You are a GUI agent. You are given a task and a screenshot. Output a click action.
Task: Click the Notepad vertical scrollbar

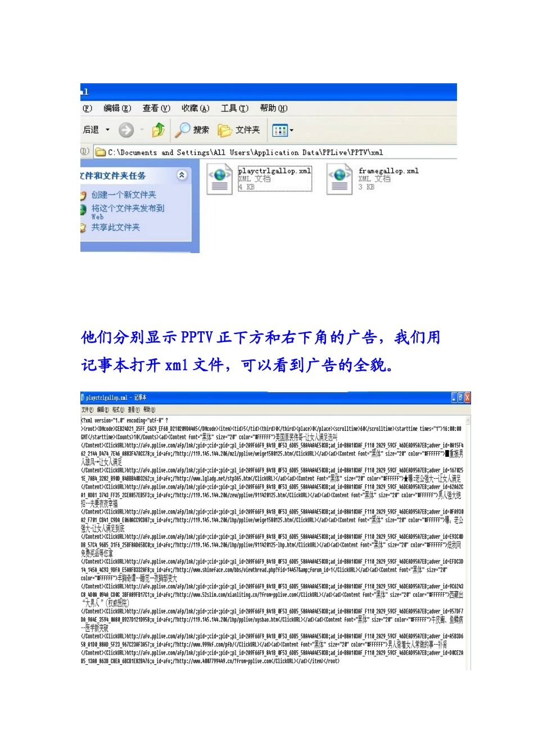click(468, 543)
